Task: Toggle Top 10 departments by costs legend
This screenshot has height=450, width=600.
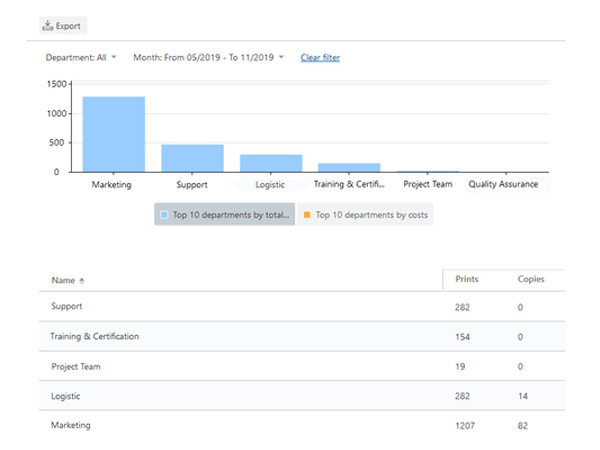Action: click(365, 214)
